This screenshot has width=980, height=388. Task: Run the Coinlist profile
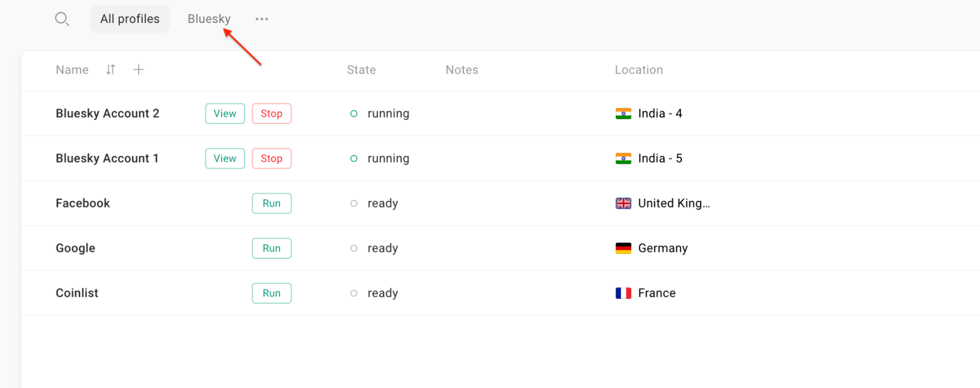(272, 293)
